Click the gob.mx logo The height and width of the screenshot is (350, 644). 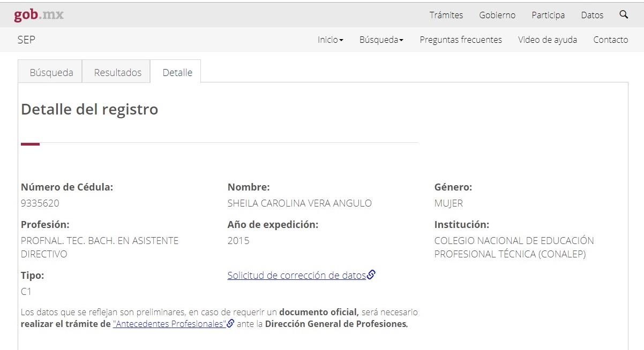pyautogui.click(x=39, y=15)
